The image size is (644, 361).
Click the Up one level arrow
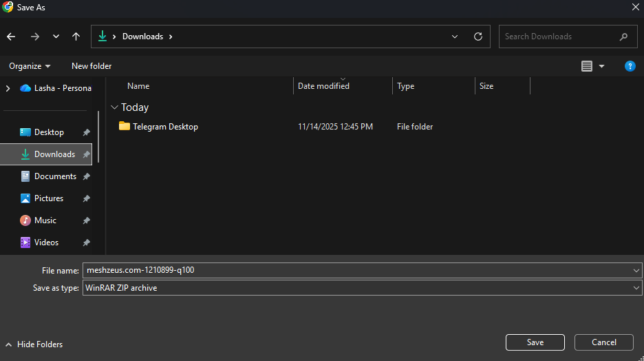[76, 37]
